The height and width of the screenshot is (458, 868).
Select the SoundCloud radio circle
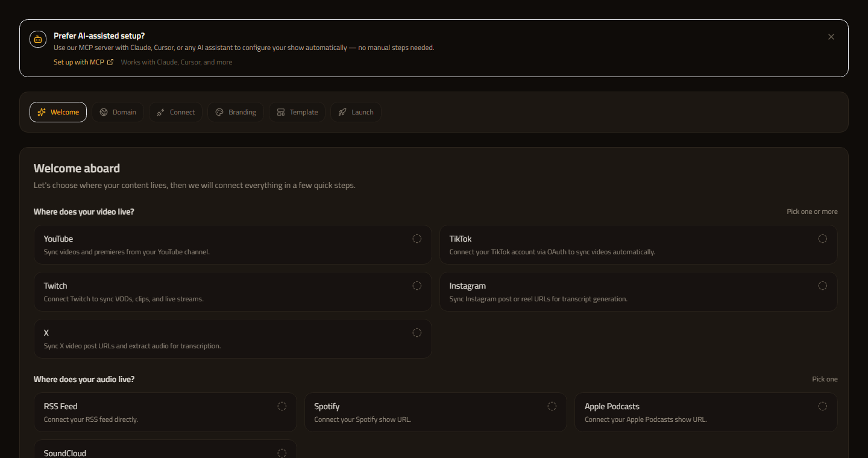click(x=281, y=453)
